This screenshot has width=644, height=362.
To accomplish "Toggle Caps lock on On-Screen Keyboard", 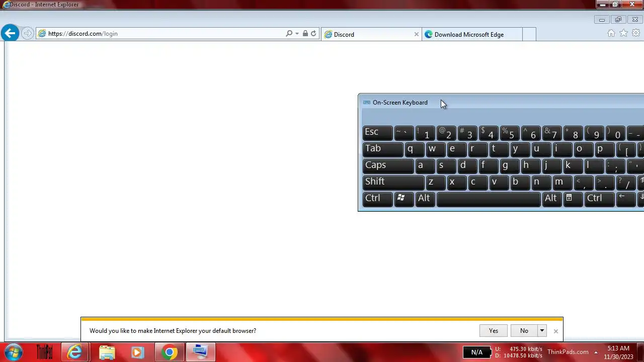I will coord(388,166).
